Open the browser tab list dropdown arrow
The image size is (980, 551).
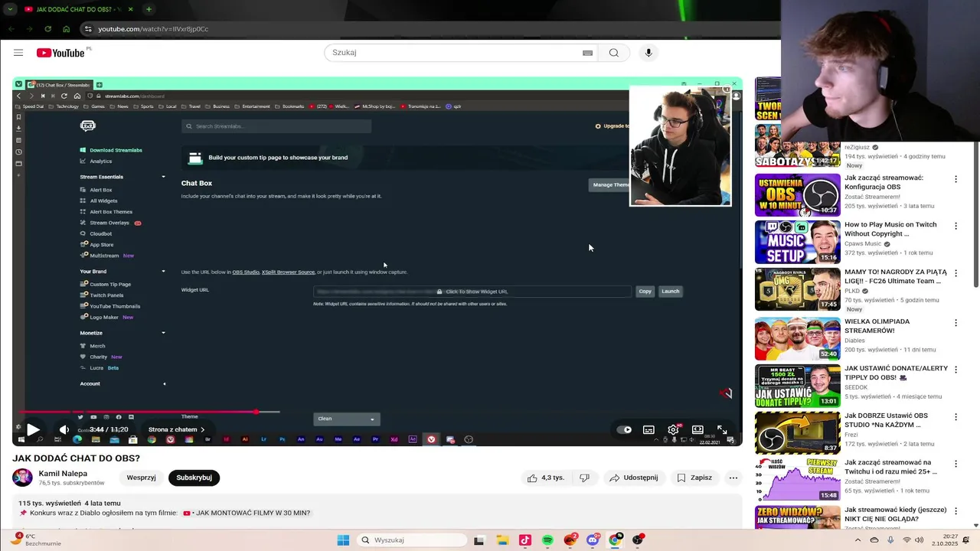point(10,9)
